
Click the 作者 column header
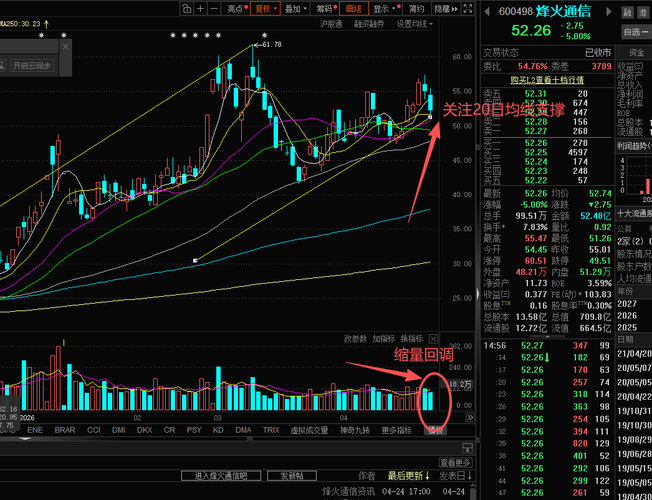coord(366,475)
